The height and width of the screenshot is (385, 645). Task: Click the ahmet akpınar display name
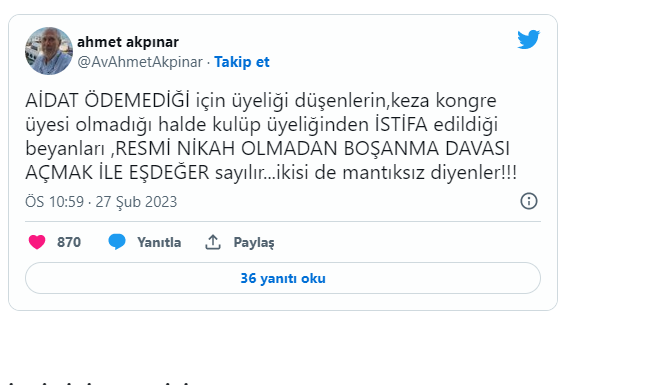(128, 42)
